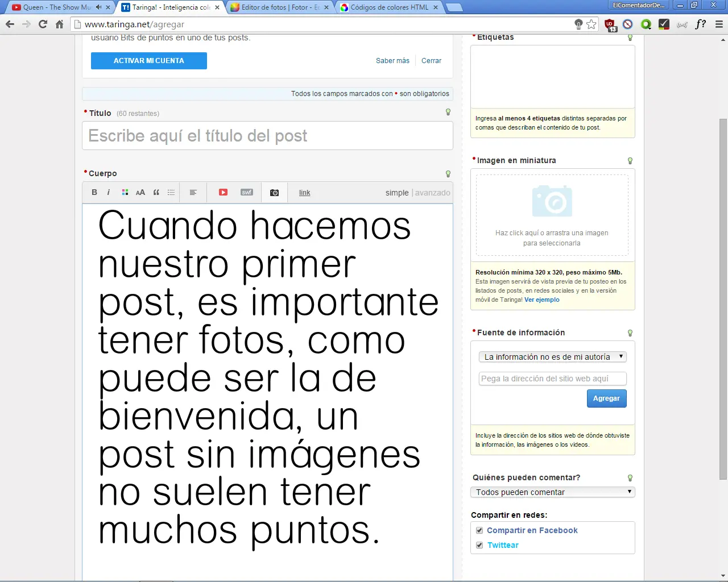Open the Ver ejemplo link
The width and height of the screenshot is (728, 582).
click(542, 300)
